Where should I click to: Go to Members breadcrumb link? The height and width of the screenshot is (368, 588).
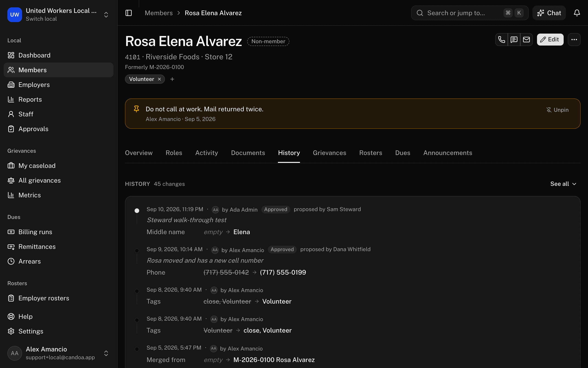tap(159, 13)
